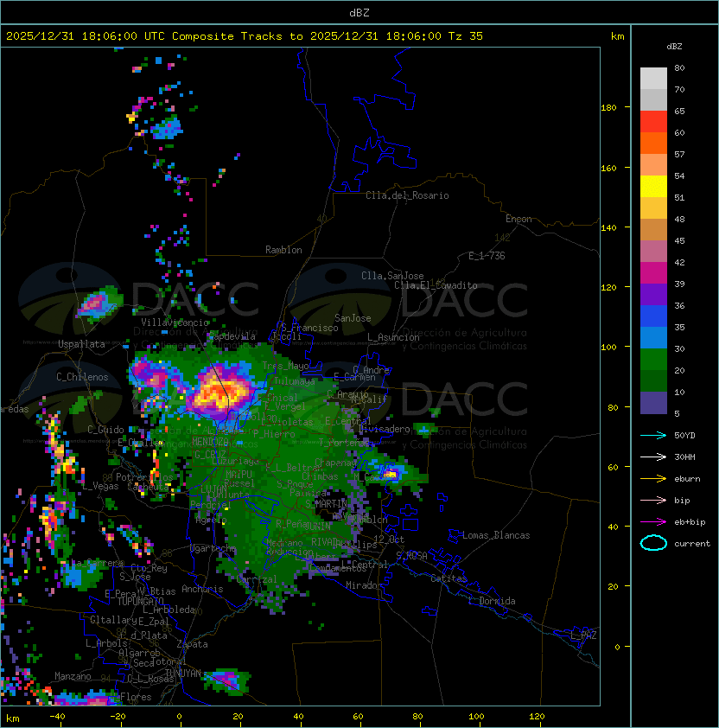
Task: Click the 'Catitas' map label
Action: 449,578
